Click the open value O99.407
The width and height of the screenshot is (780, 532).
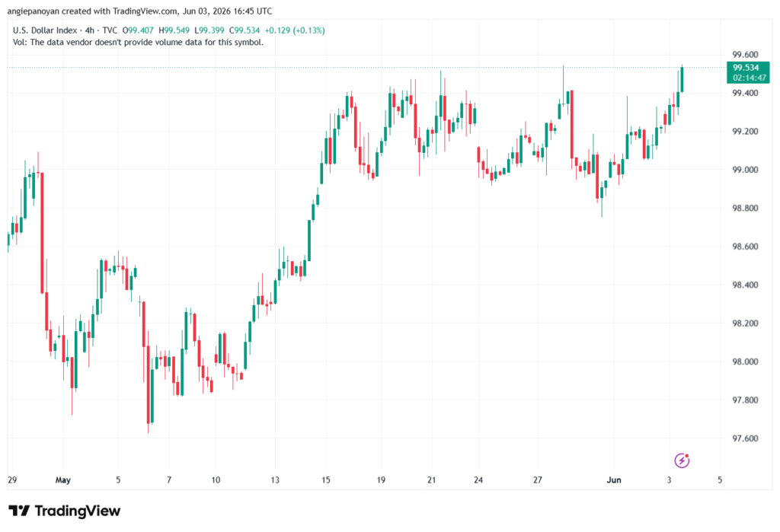tap(139, 30)
